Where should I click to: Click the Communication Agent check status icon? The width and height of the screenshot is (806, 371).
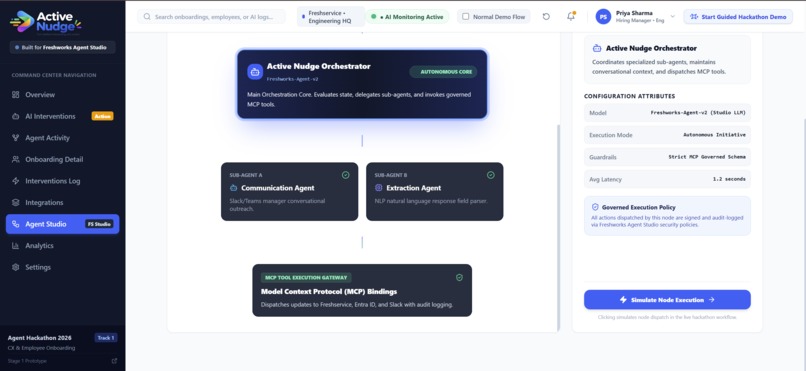coord(345,175)
